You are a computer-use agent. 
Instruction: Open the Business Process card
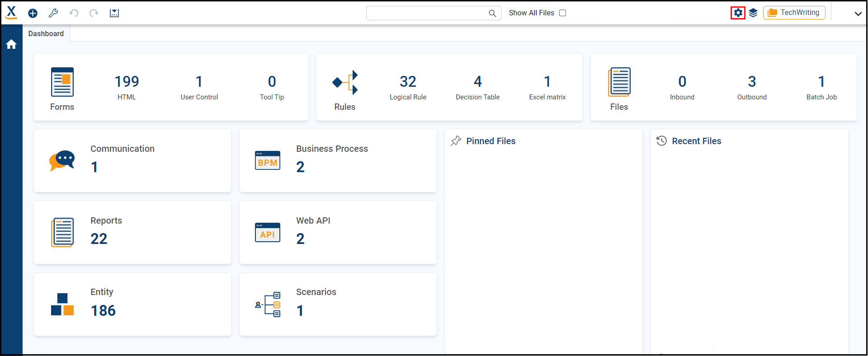(x=338, y=161)
